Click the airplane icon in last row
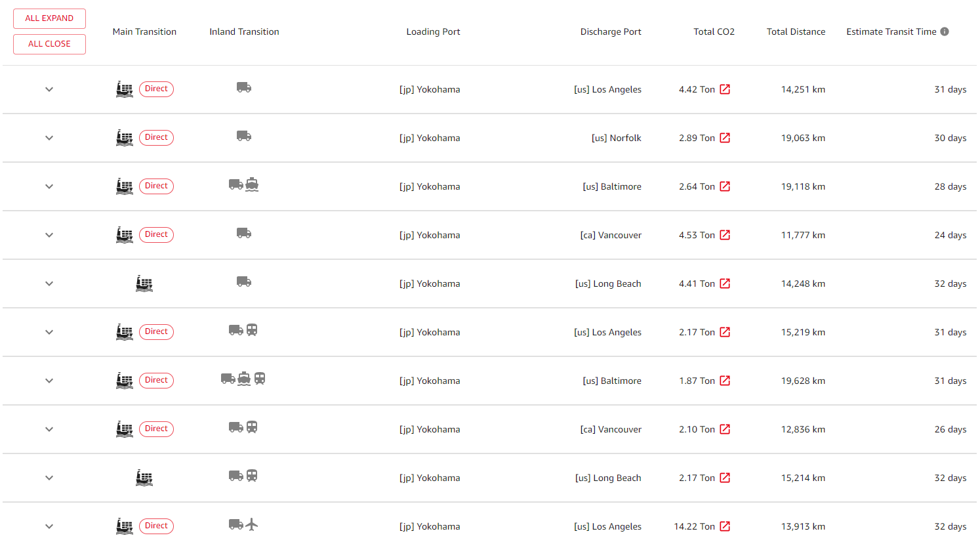The height and width of the screenshot is (546, 980). (x=252, y=524)
